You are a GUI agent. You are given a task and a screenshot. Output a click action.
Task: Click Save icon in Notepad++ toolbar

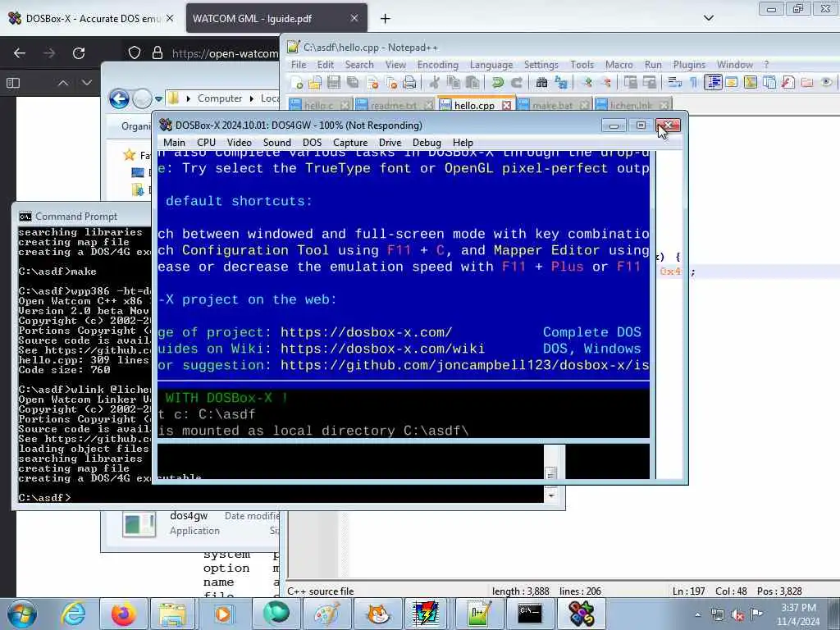(334, 82)
